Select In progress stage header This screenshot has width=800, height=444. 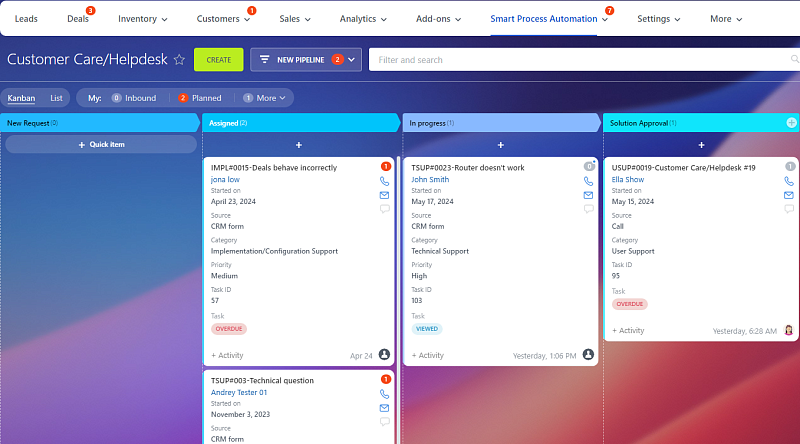pyautogui.click(x=501, y=123)
